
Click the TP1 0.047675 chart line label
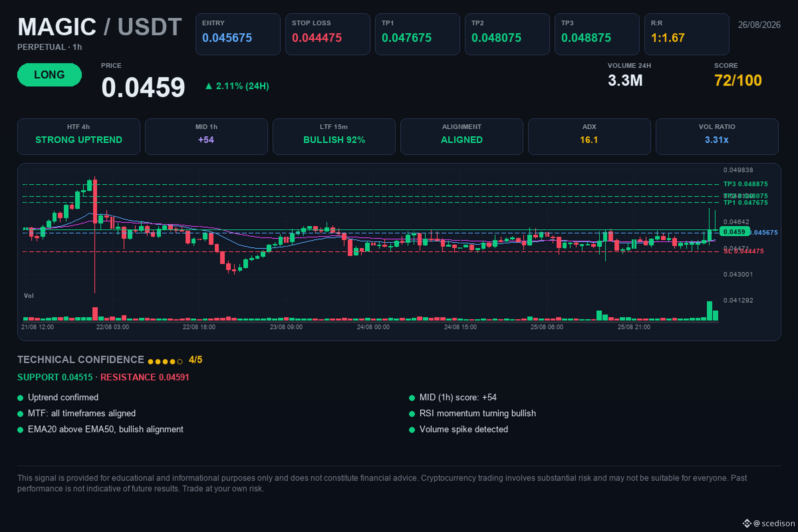745,202
